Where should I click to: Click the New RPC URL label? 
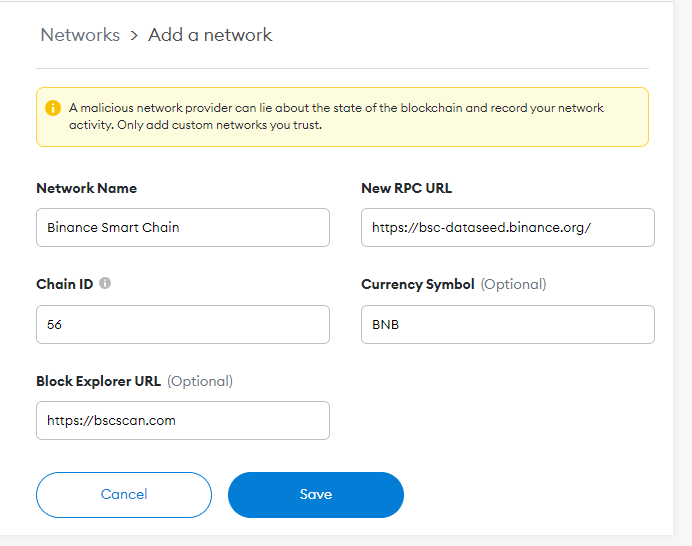406,188
